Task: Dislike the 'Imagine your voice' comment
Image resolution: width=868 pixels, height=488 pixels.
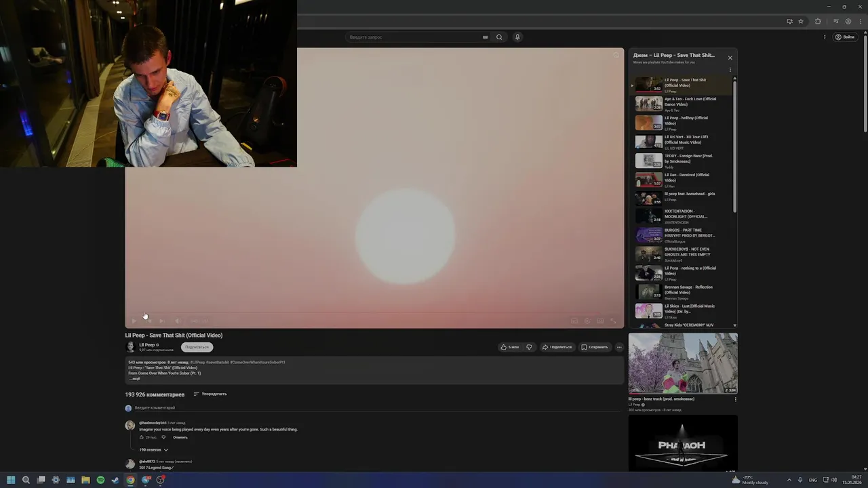Action: (163, 437)
